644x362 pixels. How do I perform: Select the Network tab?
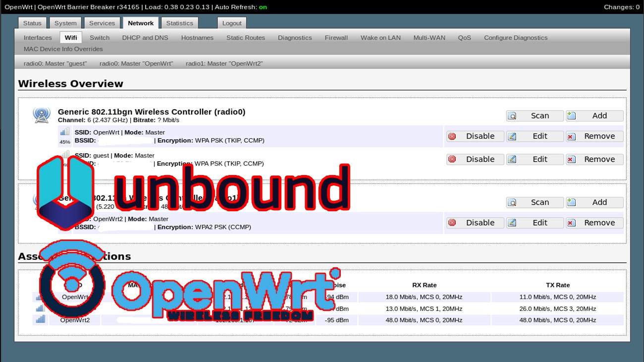click(141, 23)
